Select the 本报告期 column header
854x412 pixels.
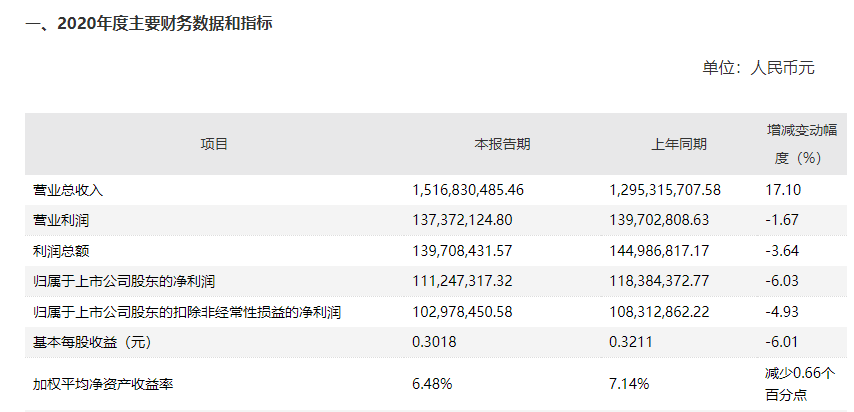pos(502,144)
